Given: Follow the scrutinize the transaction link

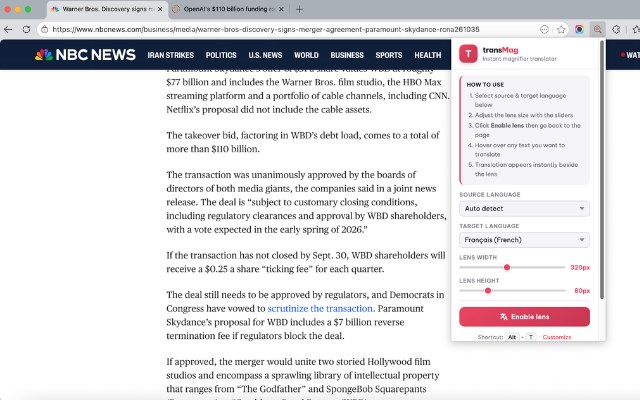Looking at the screenshot, I should (x=321, y=309).
